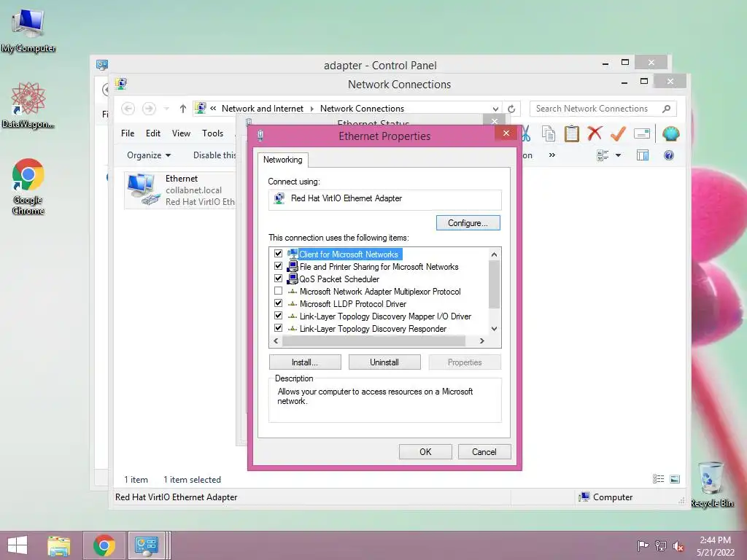Open the Control Panel taskbar item
747x560 pixels.
pos(146,545)
